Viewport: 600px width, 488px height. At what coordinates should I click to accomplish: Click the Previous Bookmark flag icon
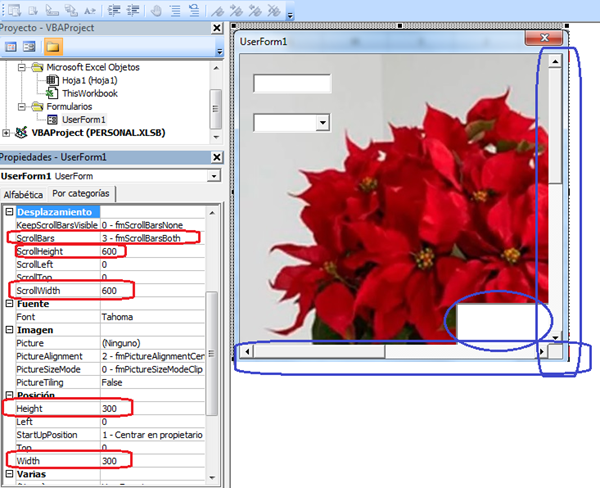tap(255, 10)
